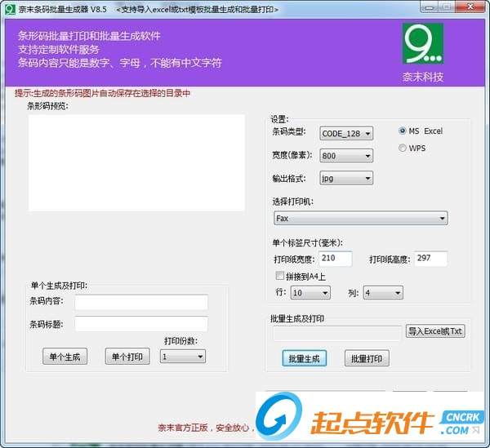Click the red hint text 提示:生成的条形码图片自动保存

click(x=103, y=93)
